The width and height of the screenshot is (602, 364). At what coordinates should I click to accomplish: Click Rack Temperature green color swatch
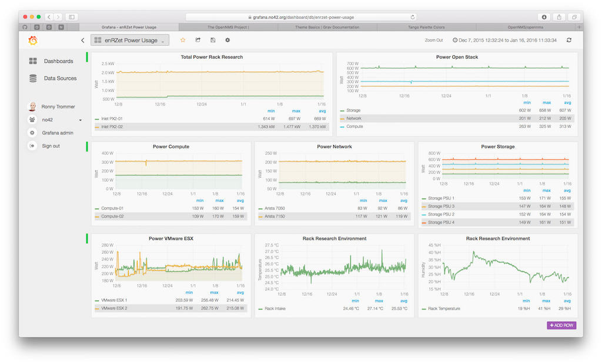coord(424,309)
